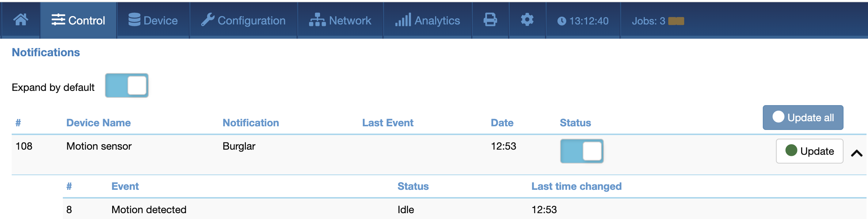Click the Device database icon

[x=134, y=20]
